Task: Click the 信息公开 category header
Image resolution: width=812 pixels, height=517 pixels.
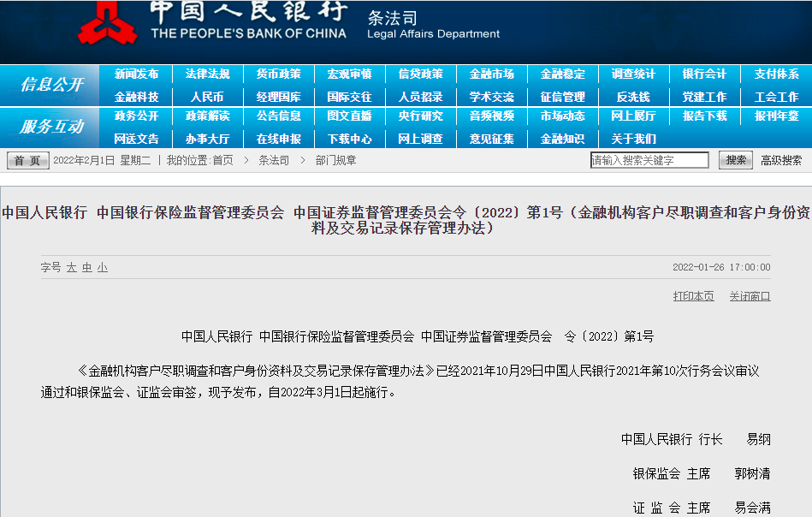Action: 52,85
